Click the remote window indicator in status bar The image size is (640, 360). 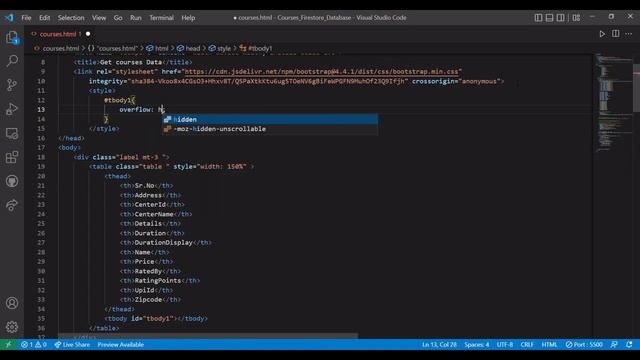(x=8, y=344)
